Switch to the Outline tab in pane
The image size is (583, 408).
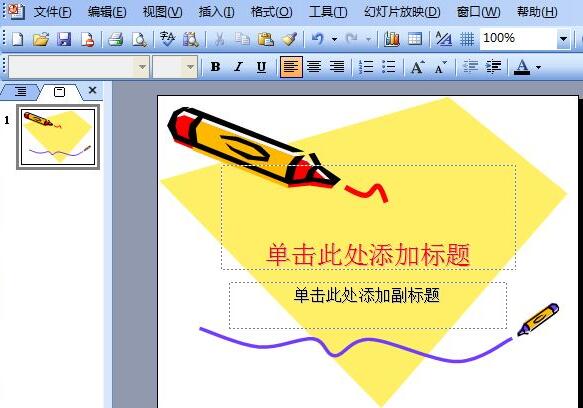click(20, 91)
